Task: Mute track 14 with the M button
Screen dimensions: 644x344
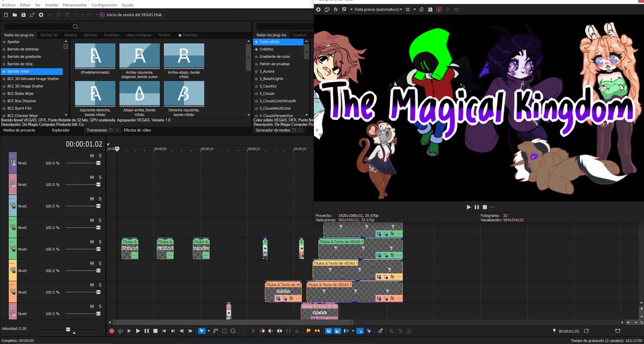Action: (92, 242)
